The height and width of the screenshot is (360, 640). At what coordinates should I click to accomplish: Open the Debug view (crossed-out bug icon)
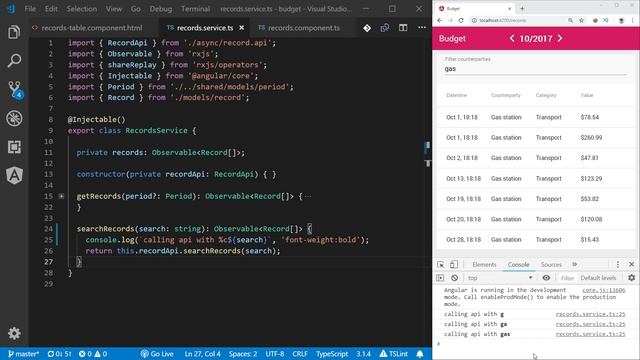point(14,118)
